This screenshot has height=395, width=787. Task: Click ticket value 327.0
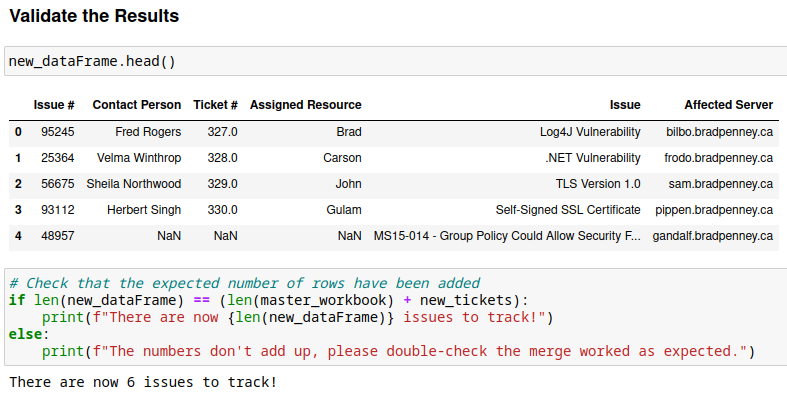pos(222,132)
